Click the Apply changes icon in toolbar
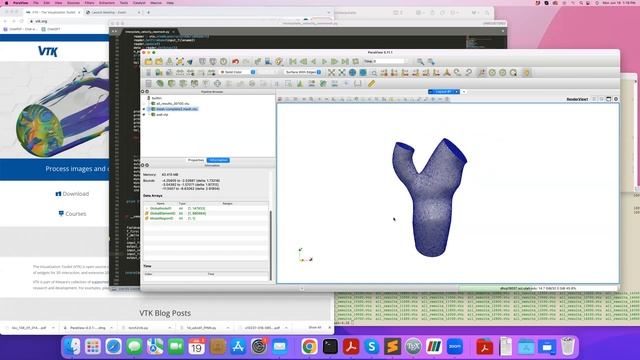640x360 pixels. click(258, 62)
